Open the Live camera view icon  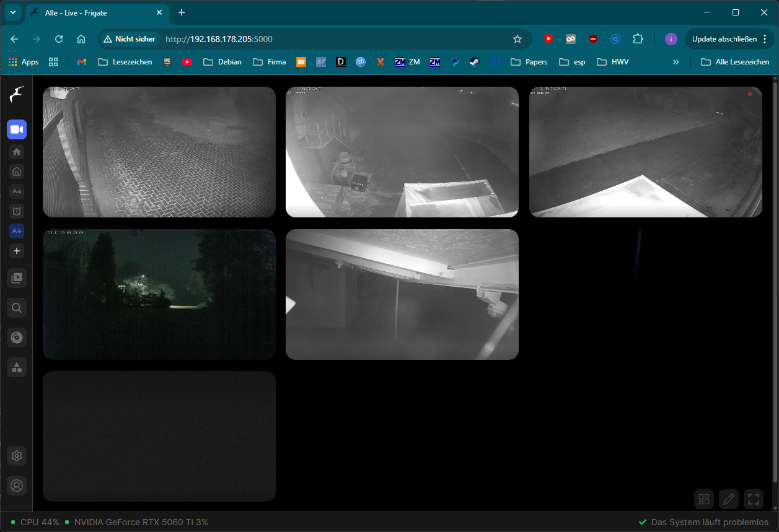pyautogui.click(x=17, y=129)
